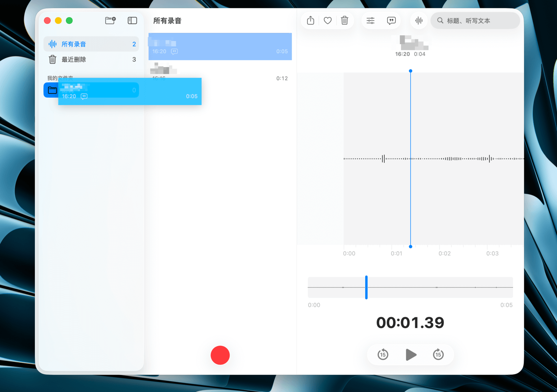Skip back 15 seconds
557x392 pixels.
pyautogui.click(x=383, y=355)
